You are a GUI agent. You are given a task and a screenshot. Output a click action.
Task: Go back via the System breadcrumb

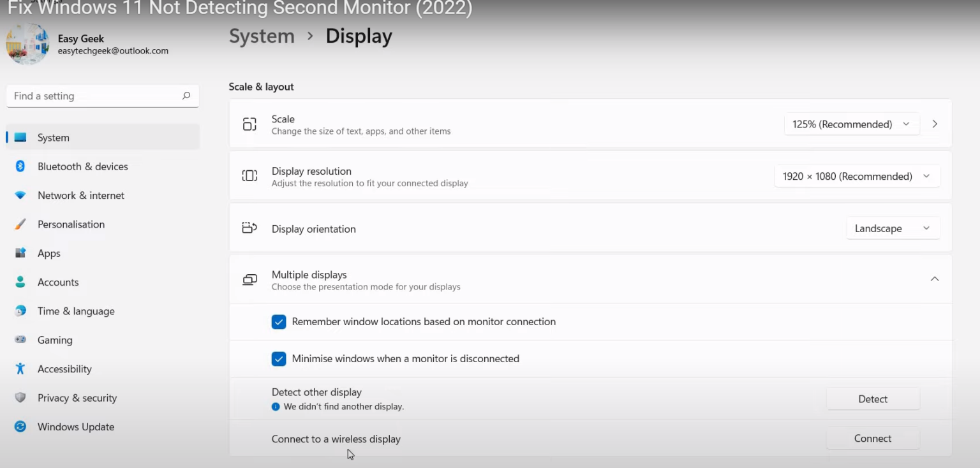262,36
